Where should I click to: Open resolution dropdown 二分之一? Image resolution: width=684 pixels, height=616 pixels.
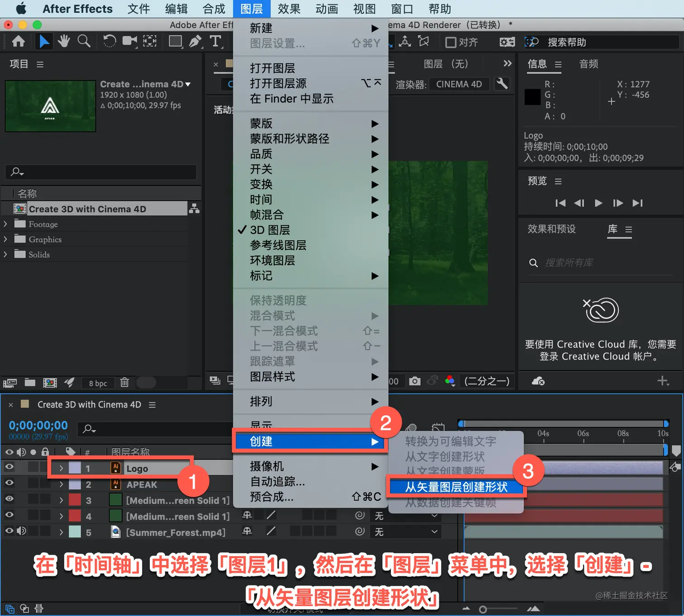(x=487, y=381)
